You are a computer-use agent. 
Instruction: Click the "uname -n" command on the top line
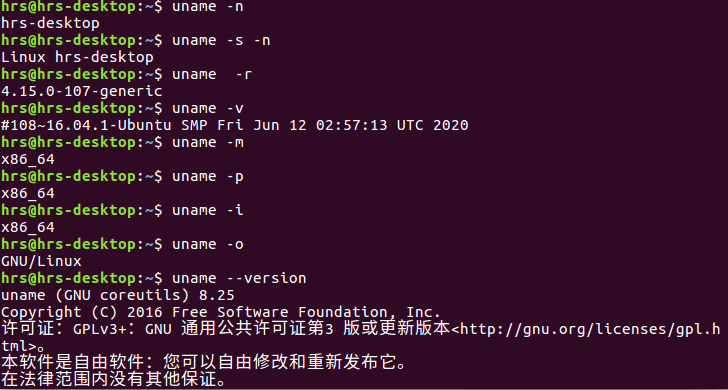click(x=208, y=7)
